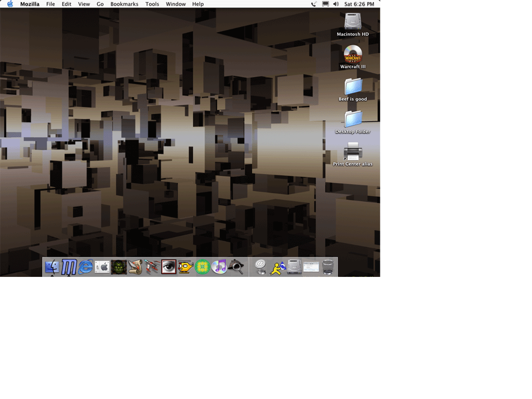Click the volume speaker menu bar icon

336,4
